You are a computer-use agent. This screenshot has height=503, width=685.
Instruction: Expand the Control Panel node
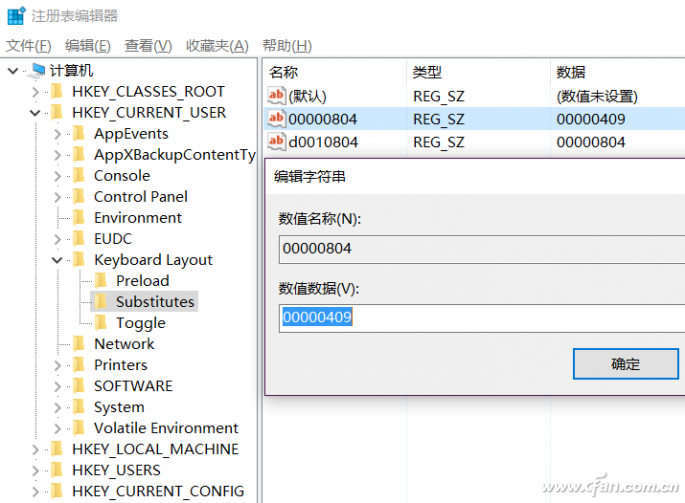pos(57,197)
